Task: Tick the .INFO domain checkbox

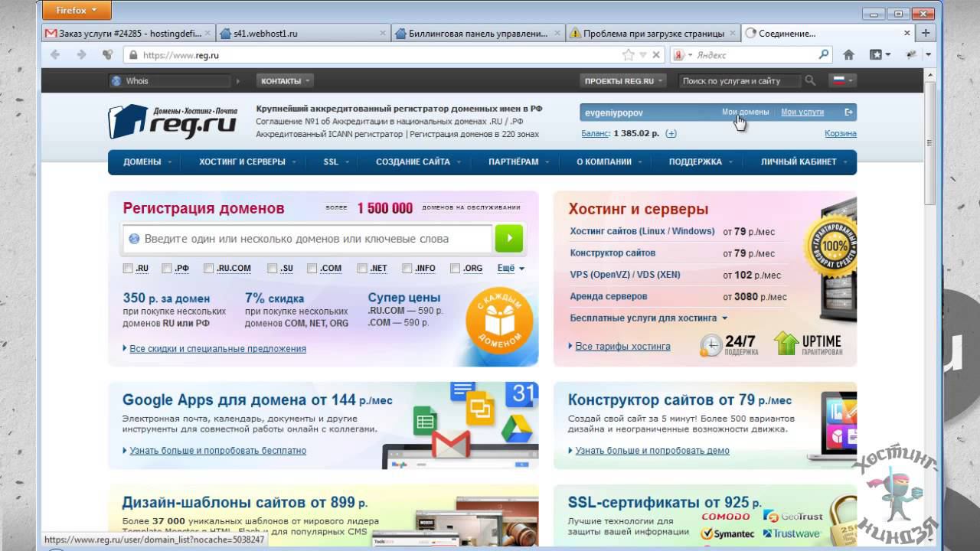Action: pyautogui.click(x=407, y=268)
